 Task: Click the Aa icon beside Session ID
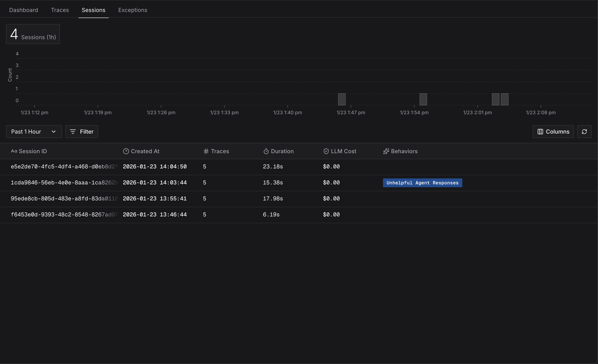click(x=14, y=151)
